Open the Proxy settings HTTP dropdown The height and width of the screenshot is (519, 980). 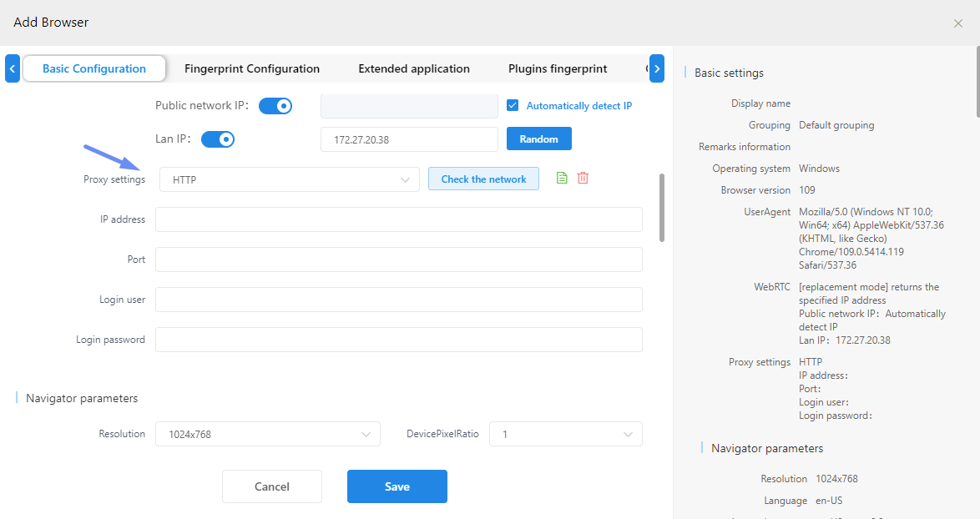pos(289,179)
